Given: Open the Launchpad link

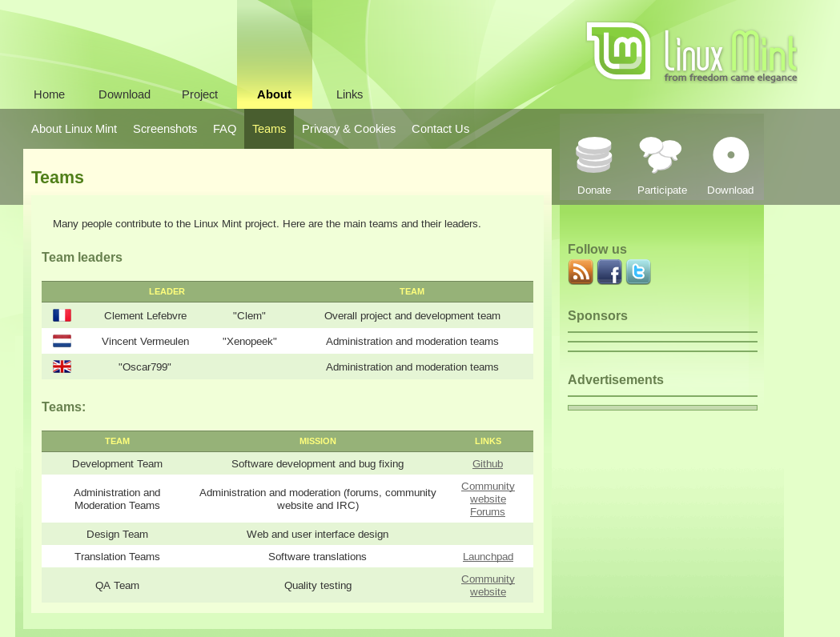Looking at the screenshot, I should [488, 557].
